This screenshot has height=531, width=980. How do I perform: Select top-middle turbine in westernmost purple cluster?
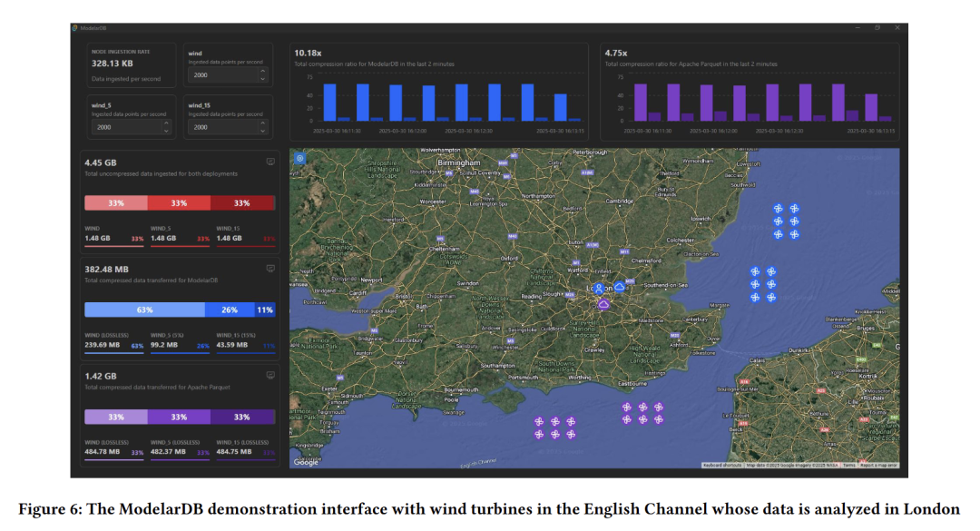click(x=555, y=421)
